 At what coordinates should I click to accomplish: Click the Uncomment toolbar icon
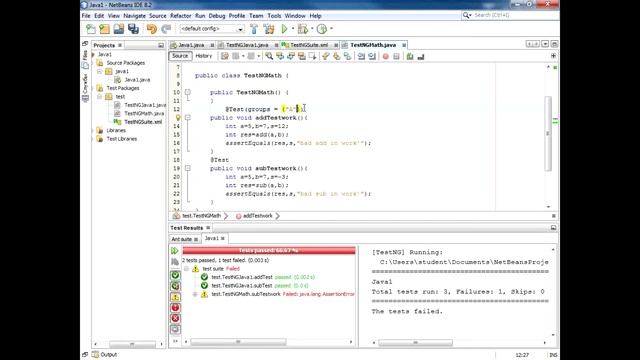click(x=421, y=56)
